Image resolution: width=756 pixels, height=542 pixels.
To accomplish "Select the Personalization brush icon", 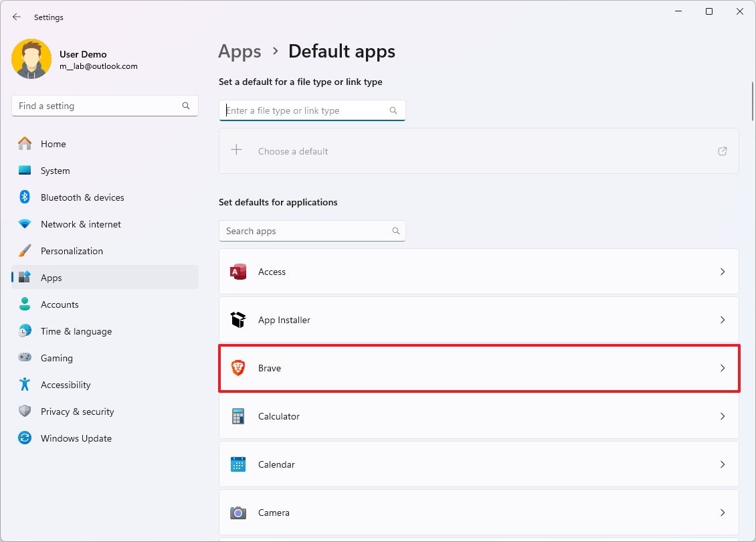I will (24, 250).
